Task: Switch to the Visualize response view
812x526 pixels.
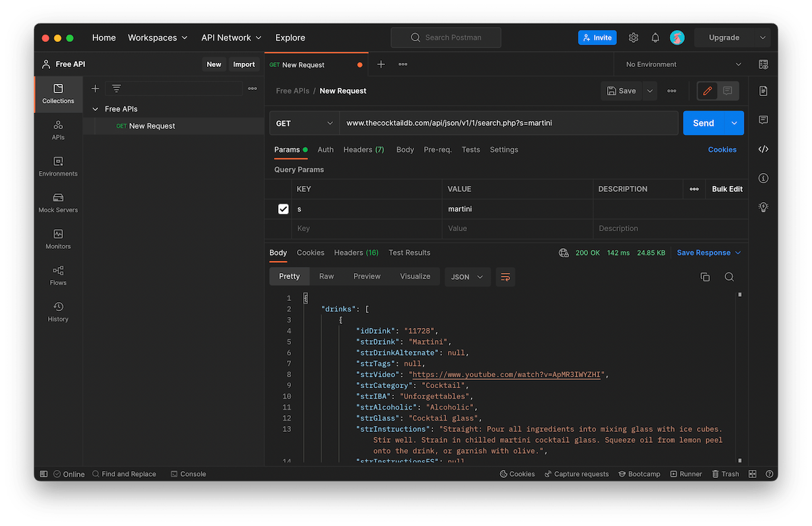Action: coord(415,277)
